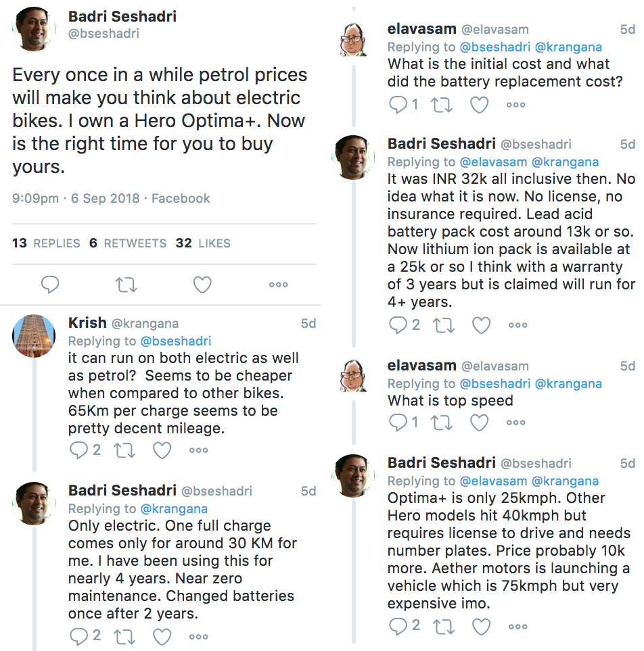Open more options on the main tweet
Screen dimensions: 644x651
(x=279, y=285)
